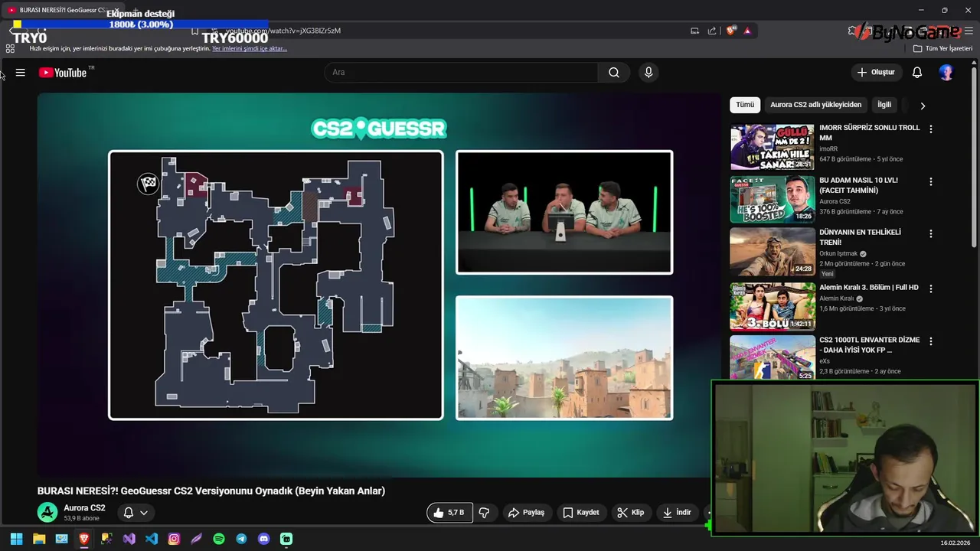This screenshot has width=980, height=551.
Task: Open Discord from taskbar
Action: (x=264, y=539)
